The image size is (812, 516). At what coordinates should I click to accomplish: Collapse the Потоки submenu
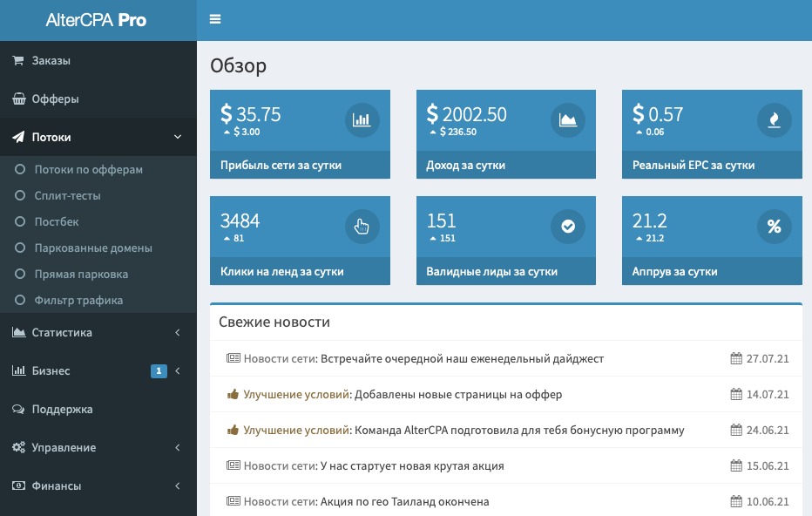[x=98, y=137]
